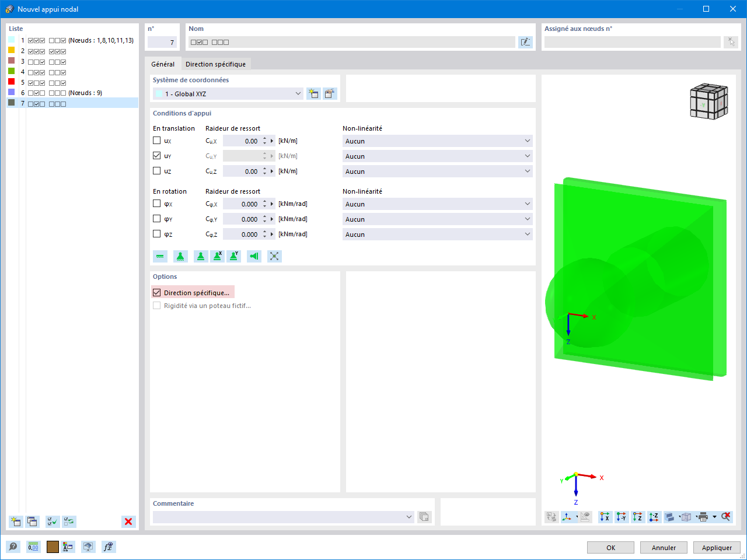Enable the φX rotation support checkbox
This screenshot has width=747, height=560.
click(156, 204)
